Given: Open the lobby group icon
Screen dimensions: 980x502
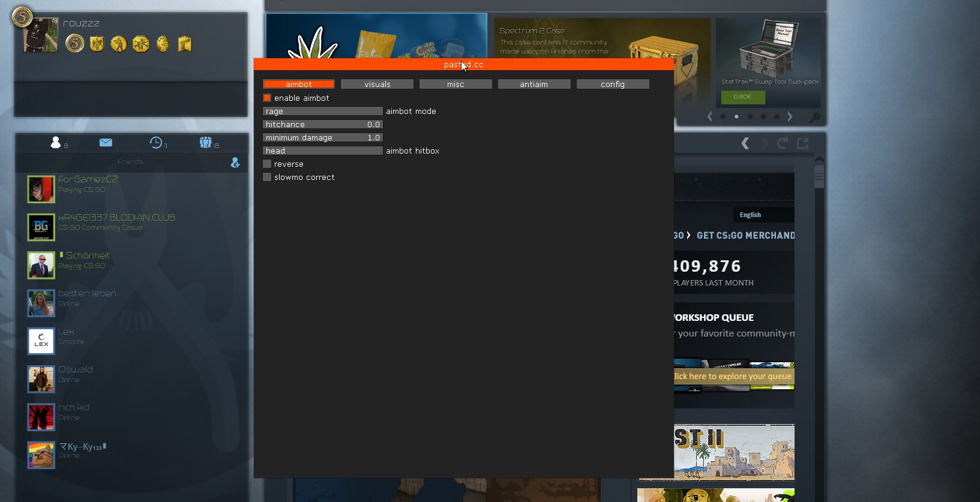Looking at the screenshot, I should click(206, 142).
